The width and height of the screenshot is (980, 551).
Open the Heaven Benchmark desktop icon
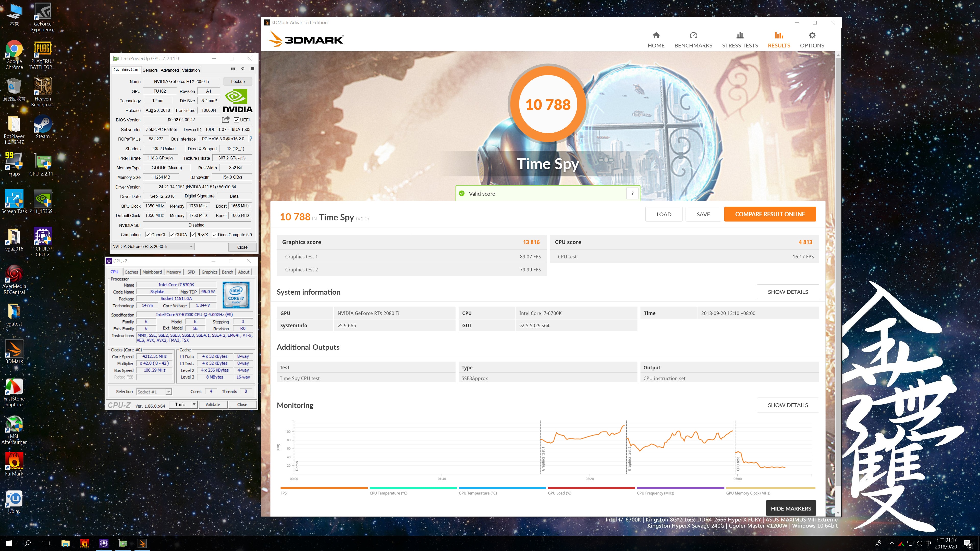(43, 92)
